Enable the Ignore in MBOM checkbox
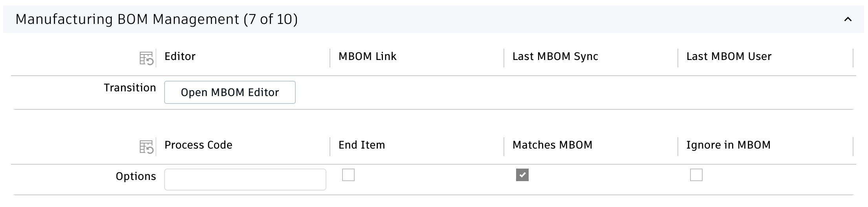Image resolution: width=868 pixels, height=207 pixels. (x=696, y=175)
